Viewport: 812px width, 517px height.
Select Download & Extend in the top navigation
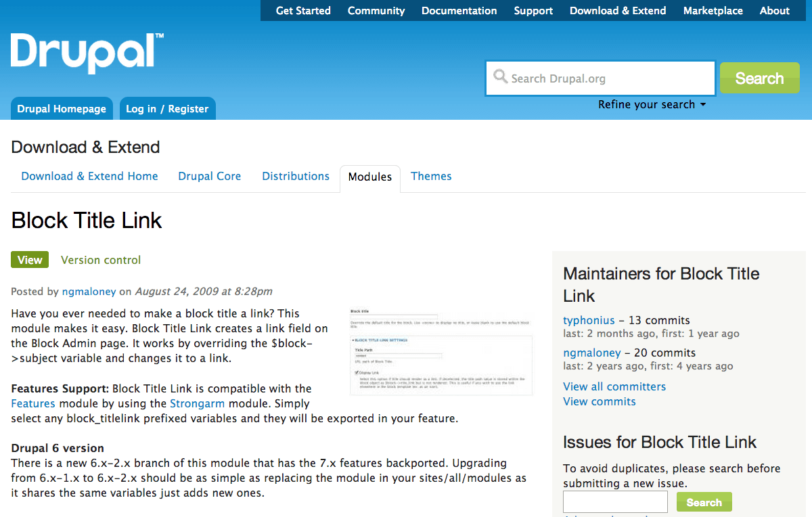(618, 11)
